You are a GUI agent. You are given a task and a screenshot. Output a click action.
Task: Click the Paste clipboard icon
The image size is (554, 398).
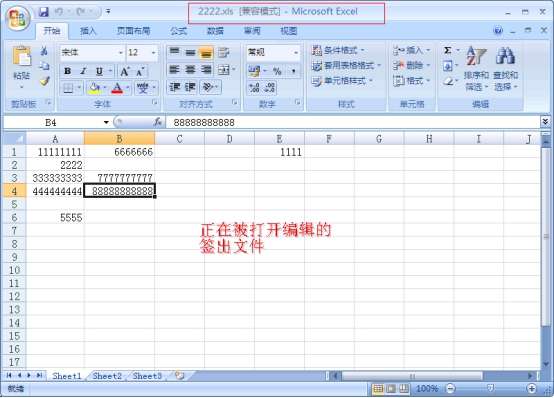point(22,57)
